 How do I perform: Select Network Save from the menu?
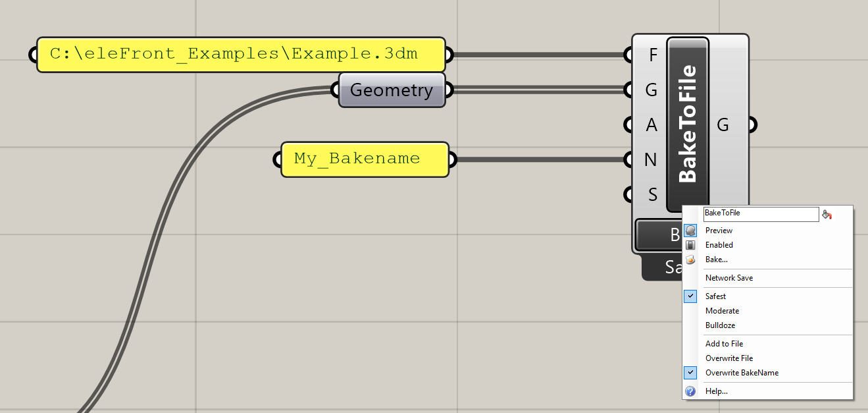[x=728, y=278]
